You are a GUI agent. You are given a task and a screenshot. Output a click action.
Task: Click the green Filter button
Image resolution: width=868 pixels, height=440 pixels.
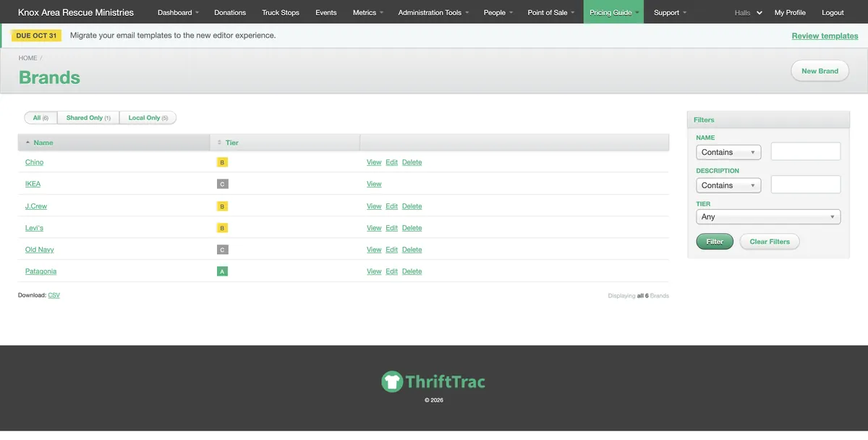click(x=715, y=242)
